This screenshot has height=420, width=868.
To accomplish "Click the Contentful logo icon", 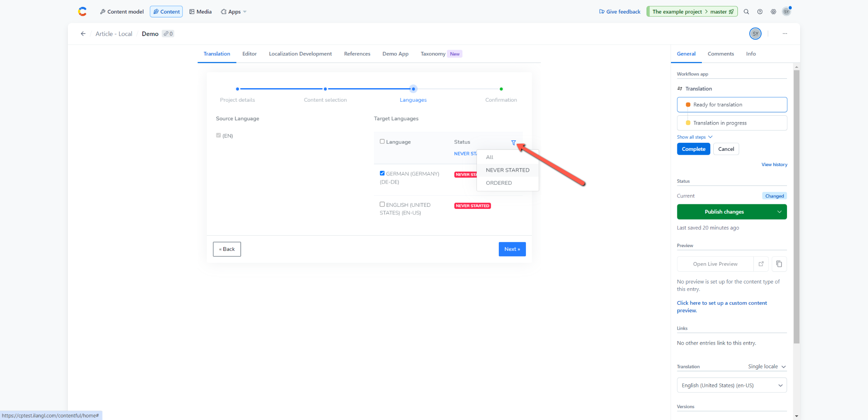I will [82, 11].
